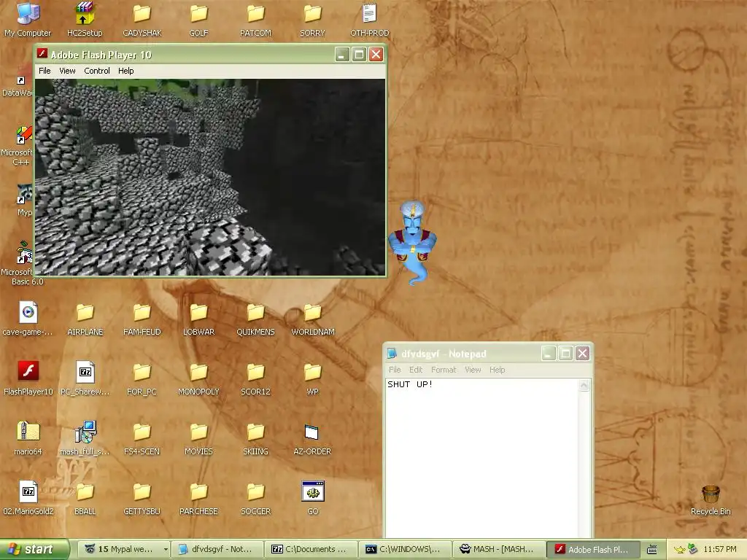Click the Flash Player game viewport
The image size is (747, 560).
tap(210, 177)
